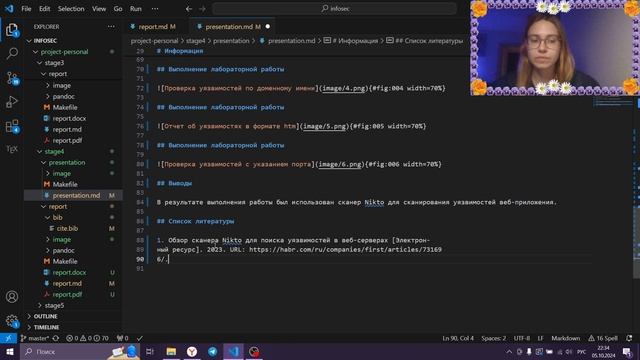Open File Explorer from the taskbar

[x=171, y=351]
